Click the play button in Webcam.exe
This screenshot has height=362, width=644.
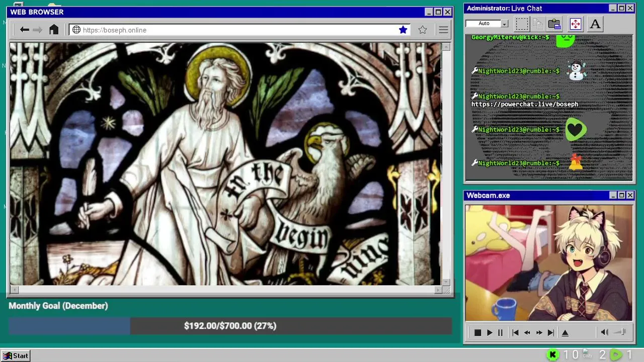tap(490, 332)
